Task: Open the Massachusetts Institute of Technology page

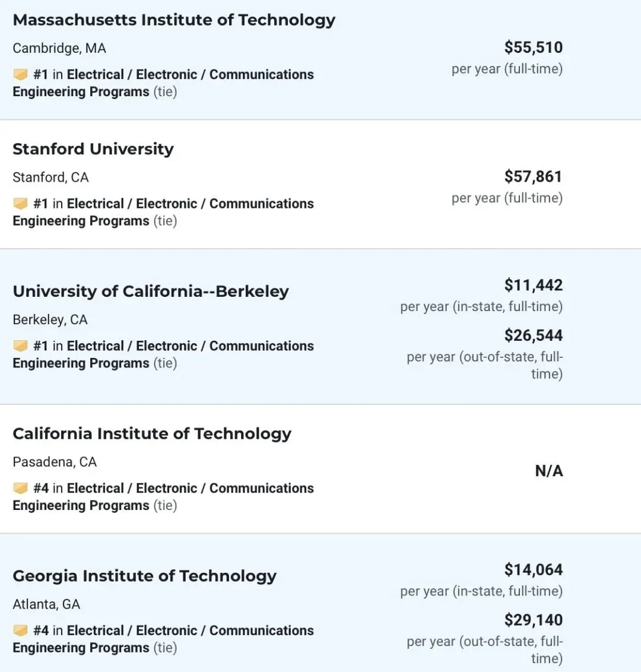Action: (x=174, y=20)
